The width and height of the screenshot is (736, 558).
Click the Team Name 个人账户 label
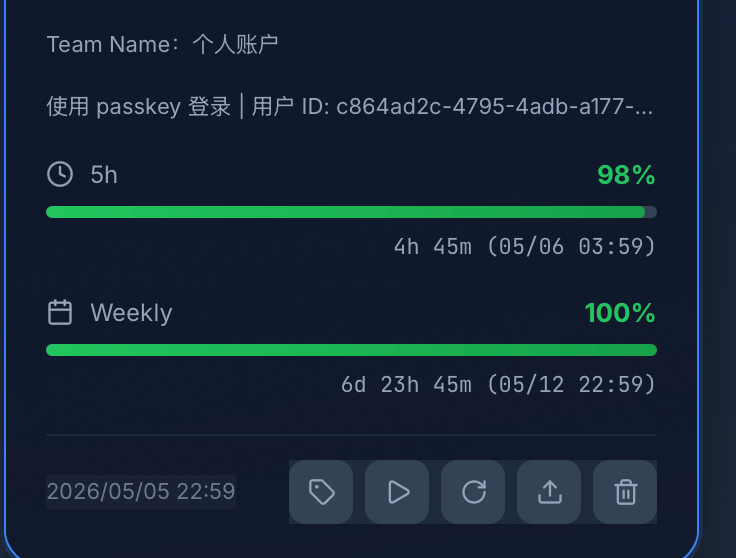click(162, 45)
